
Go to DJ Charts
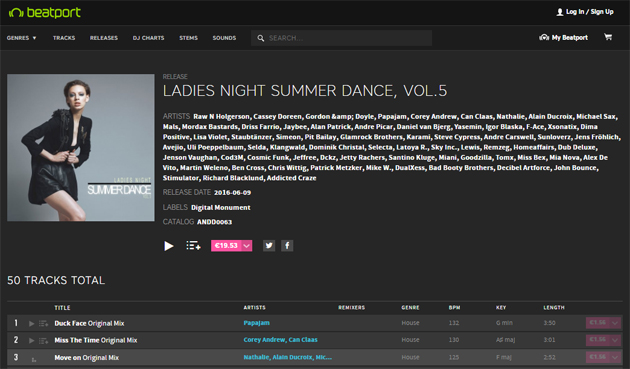(148, 38)
